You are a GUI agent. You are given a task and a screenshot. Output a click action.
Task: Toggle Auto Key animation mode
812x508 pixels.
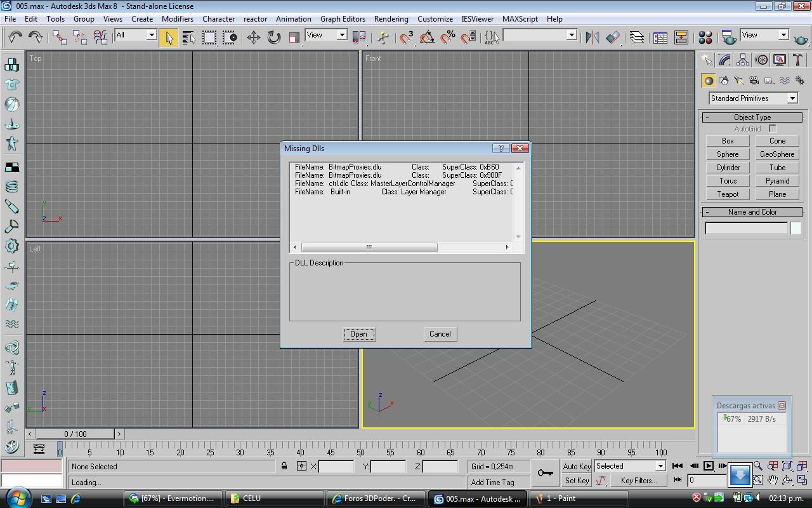point(577,466)
